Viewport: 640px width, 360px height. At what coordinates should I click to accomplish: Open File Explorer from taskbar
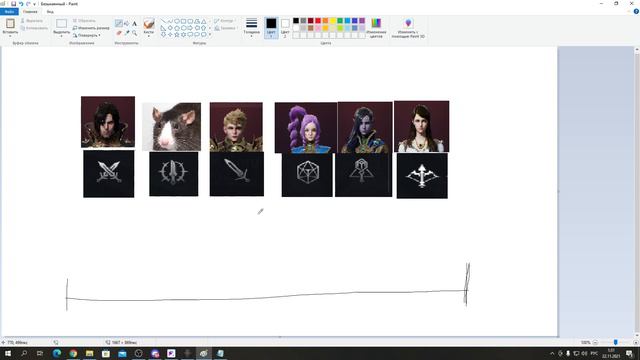tap(89, 353)
